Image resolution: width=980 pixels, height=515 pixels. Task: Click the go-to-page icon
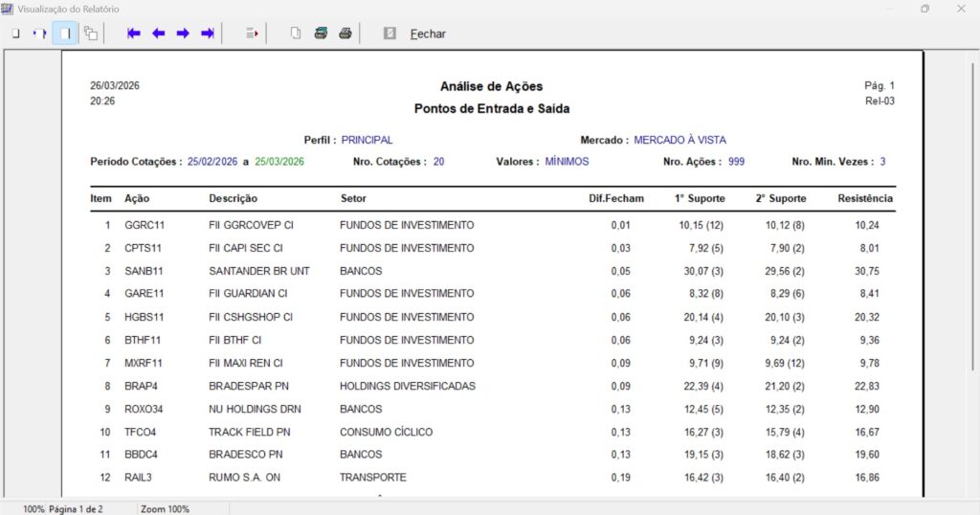(x=253, y=34)
